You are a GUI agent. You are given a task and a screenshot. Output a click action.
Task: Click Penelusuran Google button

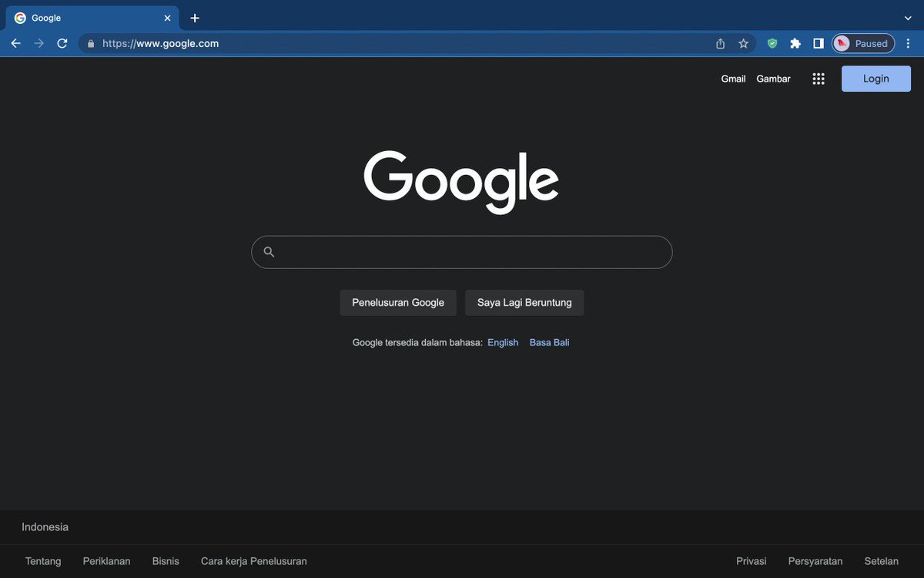click(398, 303)
